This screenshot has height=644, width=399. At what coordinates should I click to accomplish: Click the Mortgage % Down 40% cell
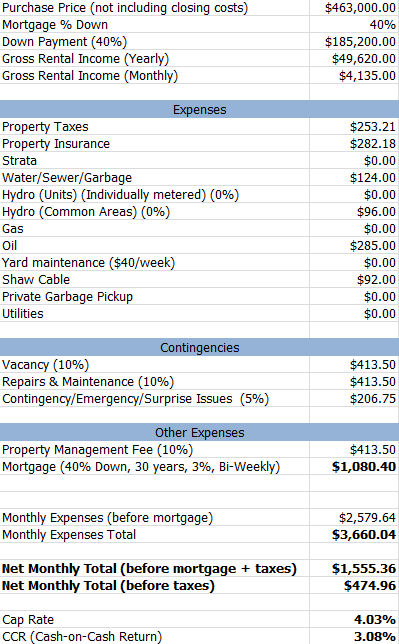point(354,25)
